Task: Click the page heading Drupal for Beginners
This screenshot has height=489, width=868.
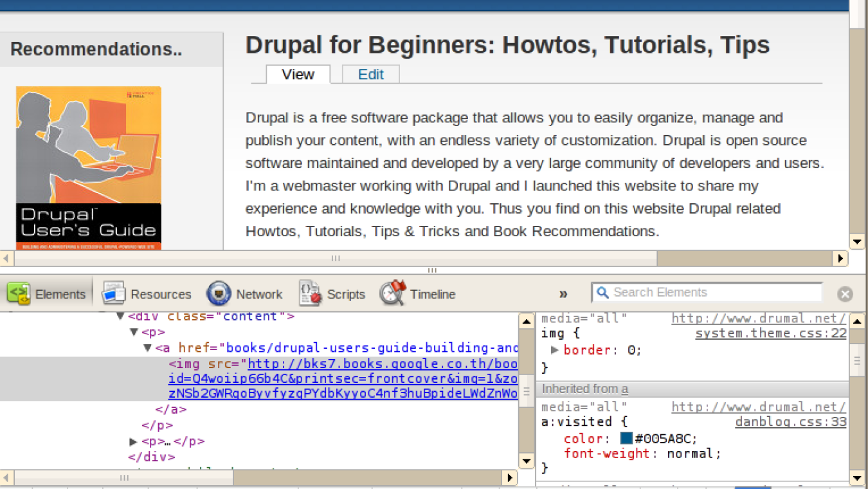Action: click(x=507, y=45)
